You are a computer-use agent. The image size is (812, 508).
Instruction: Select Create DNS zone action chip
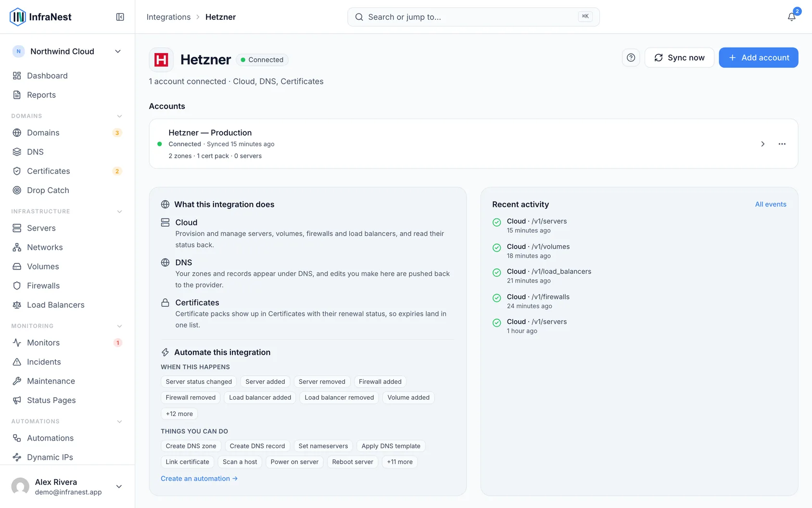[191, 446]
